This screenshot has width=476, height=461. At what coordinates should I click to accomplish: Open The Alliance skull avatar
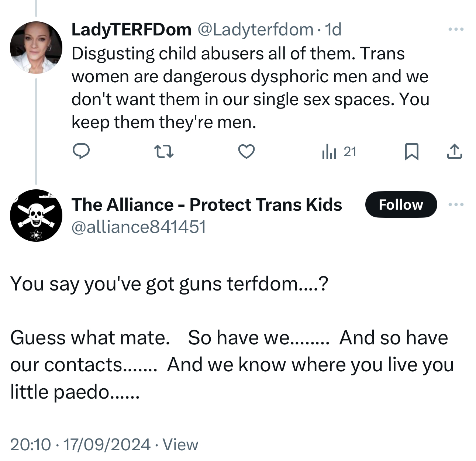click(36, 216)
